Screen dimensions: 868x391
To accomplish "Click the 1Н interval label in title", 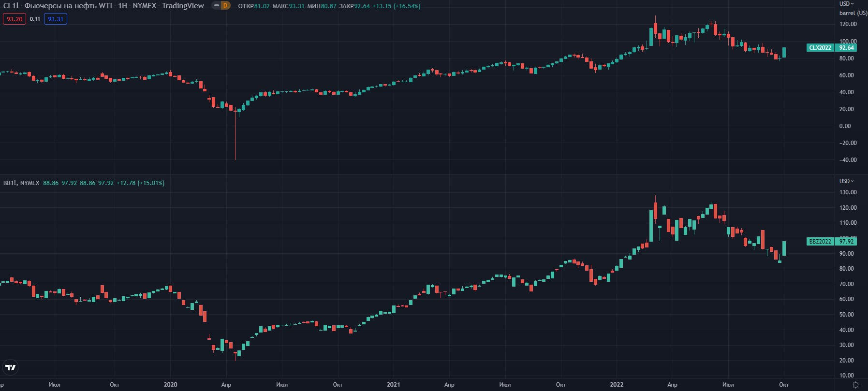I will (x=123, y=6).
